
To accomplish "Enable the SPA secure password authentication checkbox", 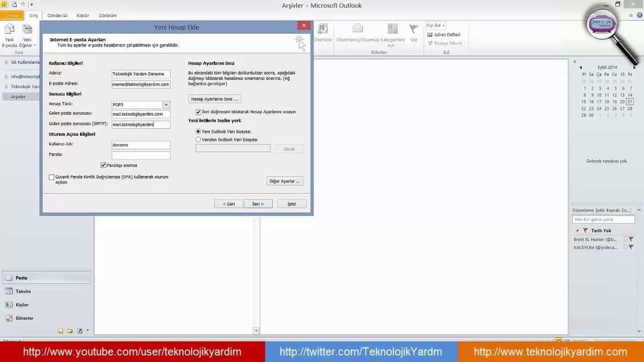I will click(x=52, y=177).
